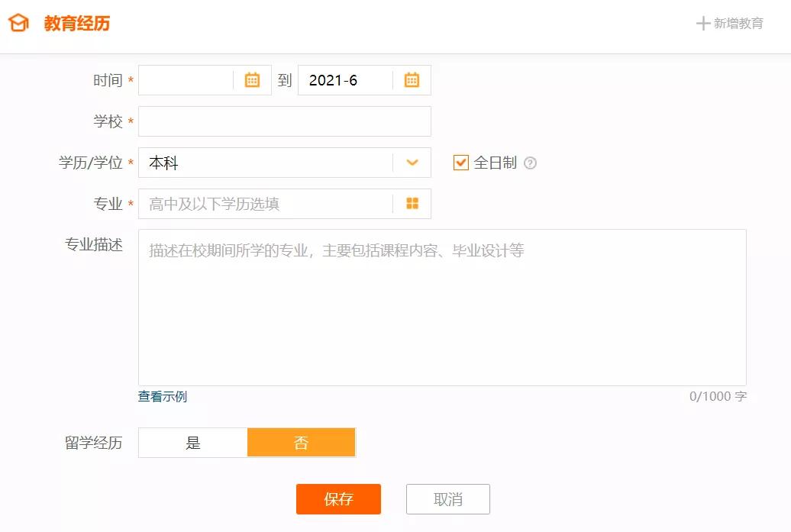This screenshot has height=532, width=791.
Task: Open the 学历/学位 dropdown showing 本科
Action: tap(284, 163)
